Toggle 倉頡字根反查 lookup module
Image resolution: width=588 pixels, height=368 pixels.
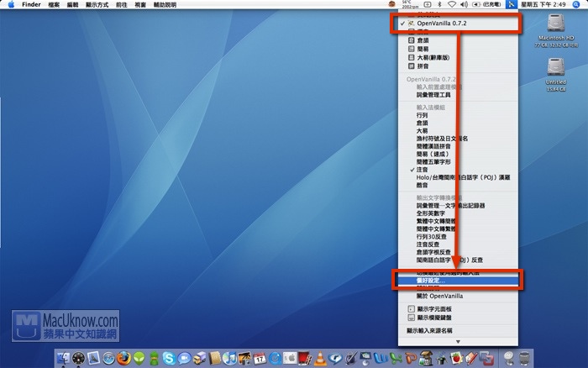458,252
